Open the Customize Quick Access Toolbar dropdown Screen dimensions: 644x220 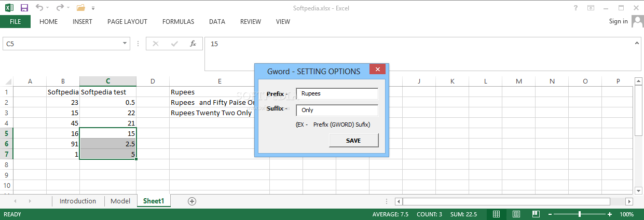93,8
